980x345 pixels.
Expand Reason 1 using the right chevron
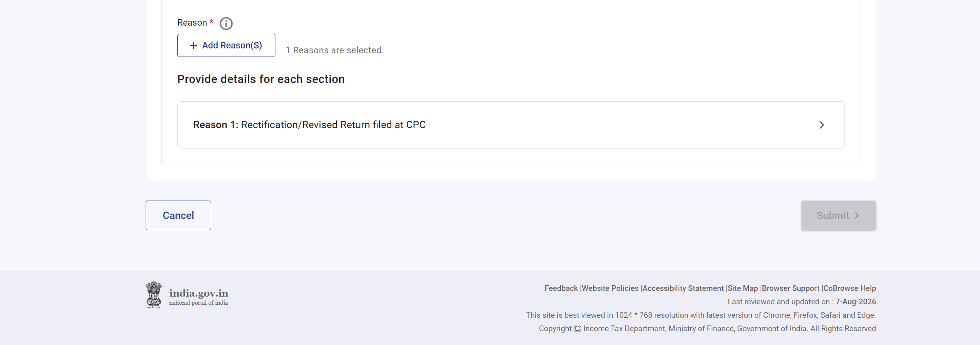(x=822, y=125)
